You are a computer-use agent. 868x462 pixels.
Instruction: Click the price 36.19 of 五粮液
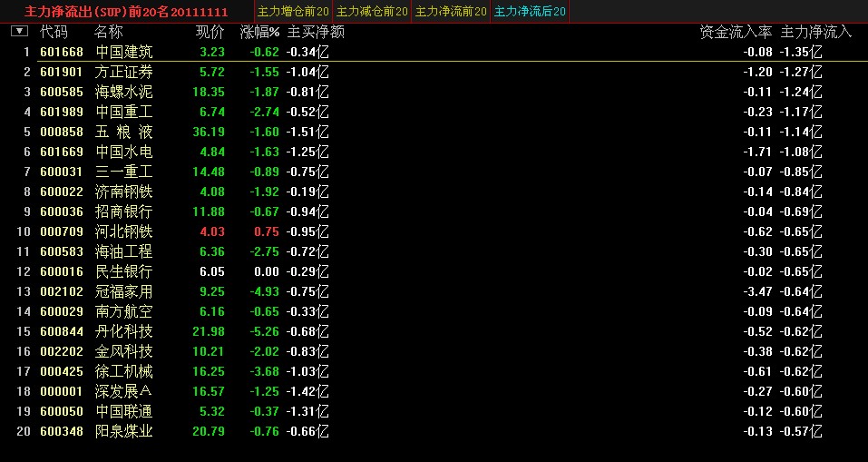point(209,132)
